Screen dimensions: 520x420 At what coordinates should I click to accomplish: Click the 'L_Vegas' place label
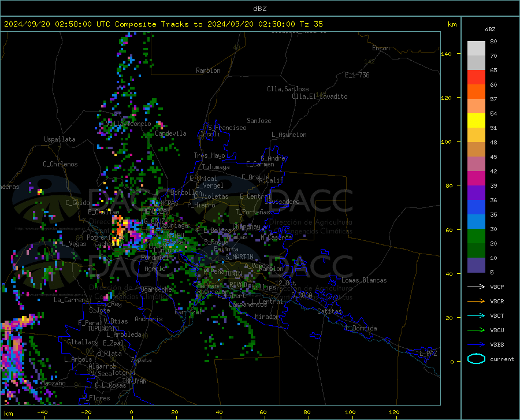point(74,244)
